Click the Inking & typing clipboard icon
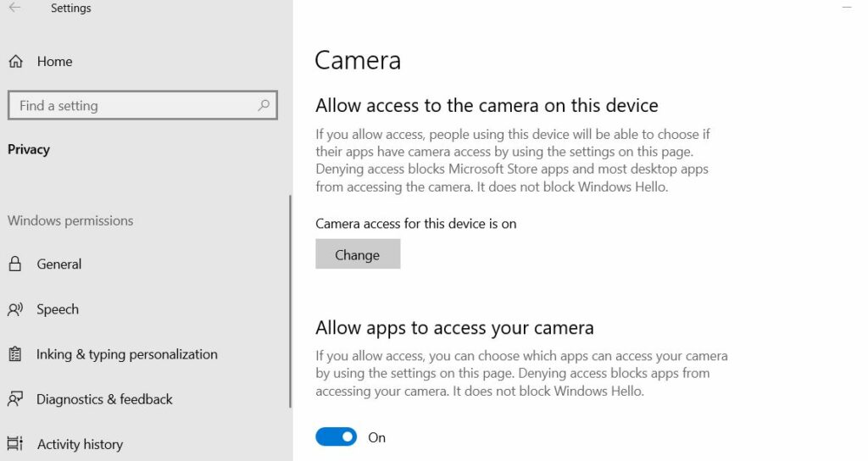Image resolution: width=868 pixels, height=461 pixels. 15,354
